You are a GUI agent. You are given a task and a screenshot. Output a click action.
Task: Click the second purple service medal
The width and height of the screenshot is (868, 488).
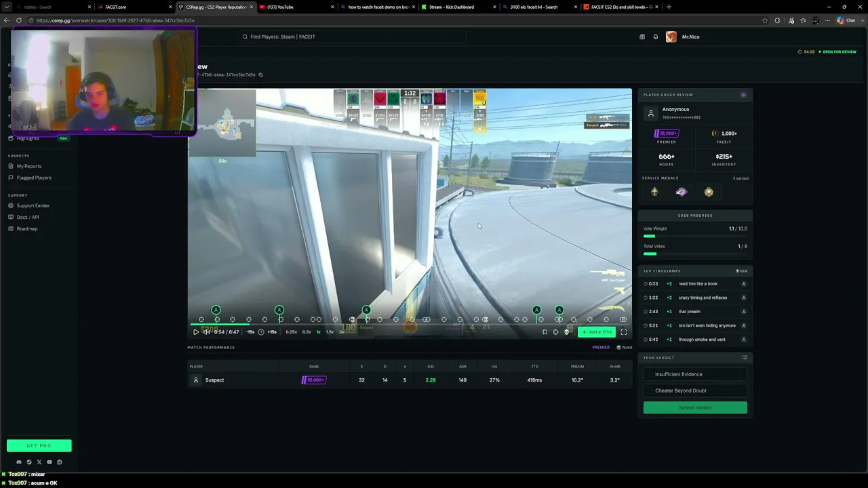coord(682,192)
